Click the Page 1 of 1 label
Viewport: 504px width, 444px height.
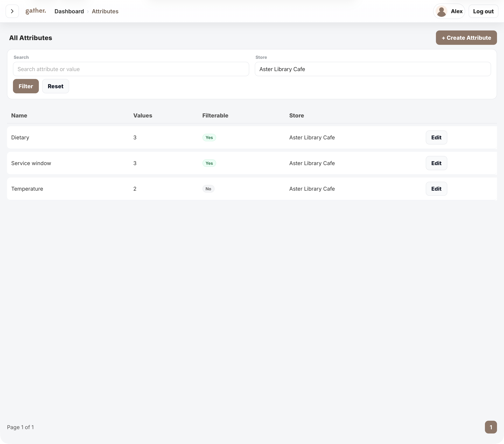[20, 427]
